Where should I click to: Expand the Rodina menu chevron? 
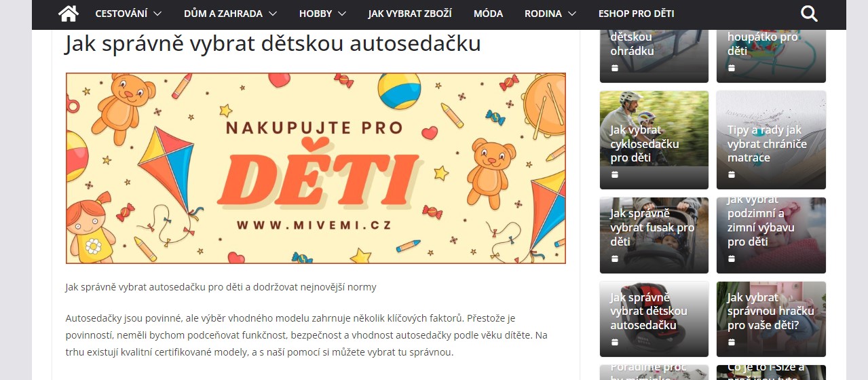pyautogui.click(x=572, y=14)
